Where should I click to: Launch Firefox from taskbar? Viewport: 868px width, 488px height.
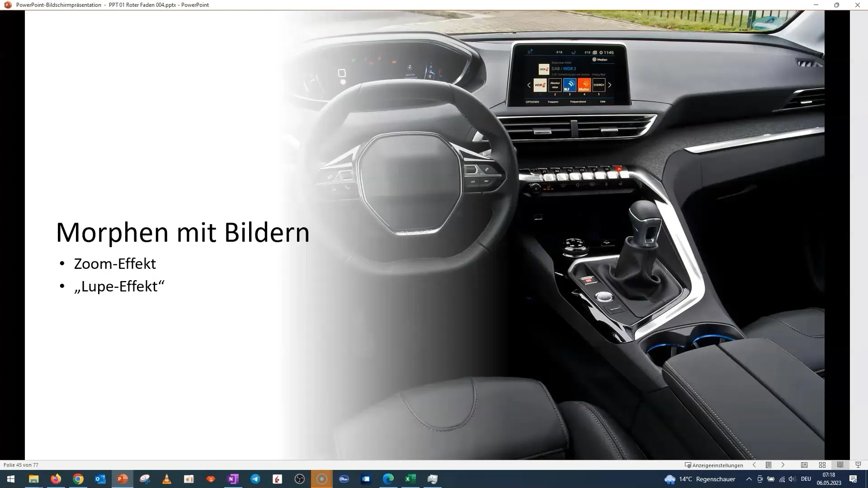56,479
